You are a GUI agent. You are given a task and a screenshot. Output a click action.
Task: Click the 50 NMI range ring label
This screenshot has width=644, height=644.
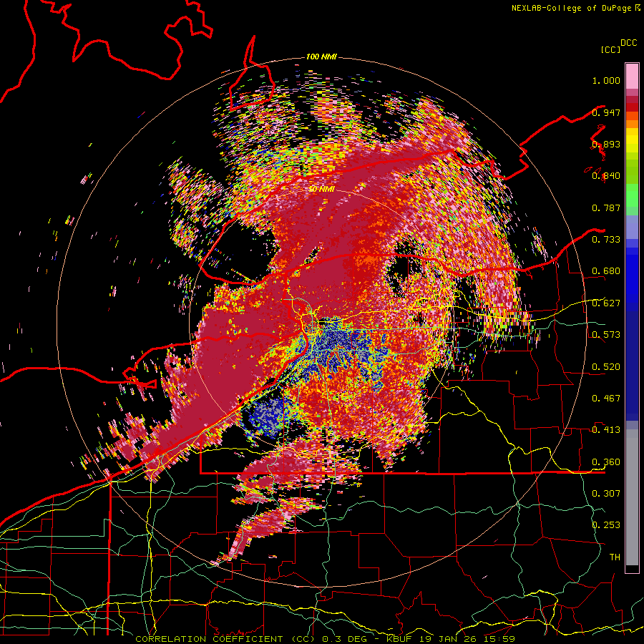point(321,190)
